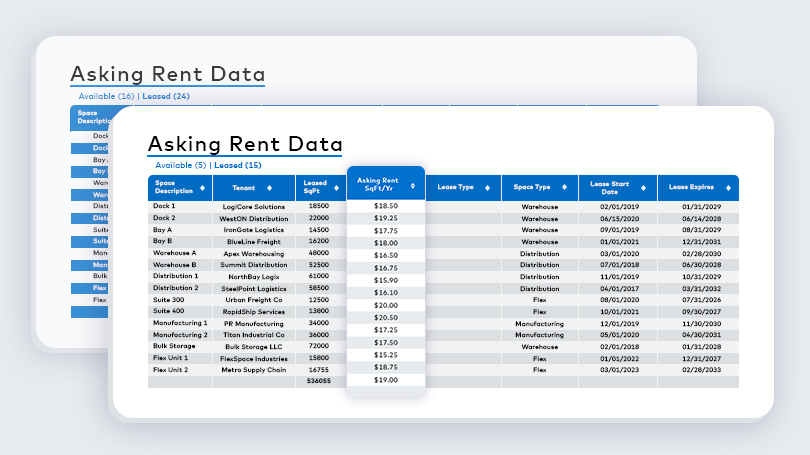The width and height of the screenshot is (810, 455).
Task: Select the PR Manufacturing tenant cell
Action: 254,324
